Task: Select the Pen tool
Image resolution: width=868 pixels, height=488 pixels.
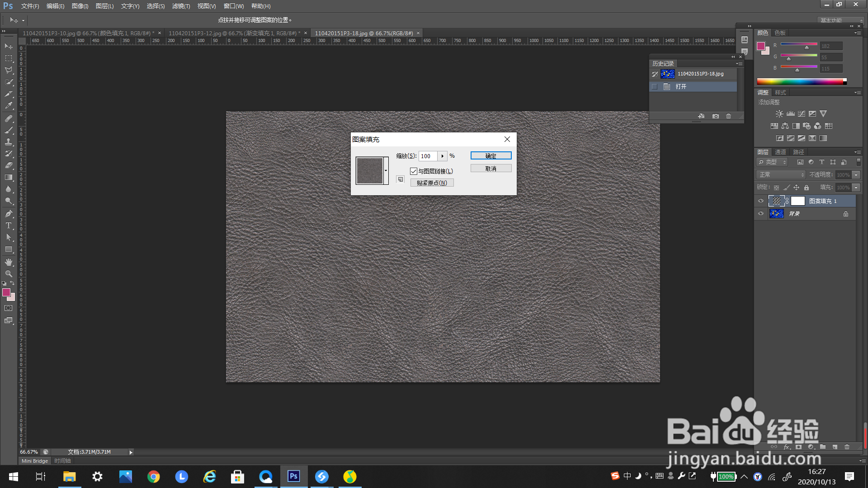Action: tap(9, 213)
